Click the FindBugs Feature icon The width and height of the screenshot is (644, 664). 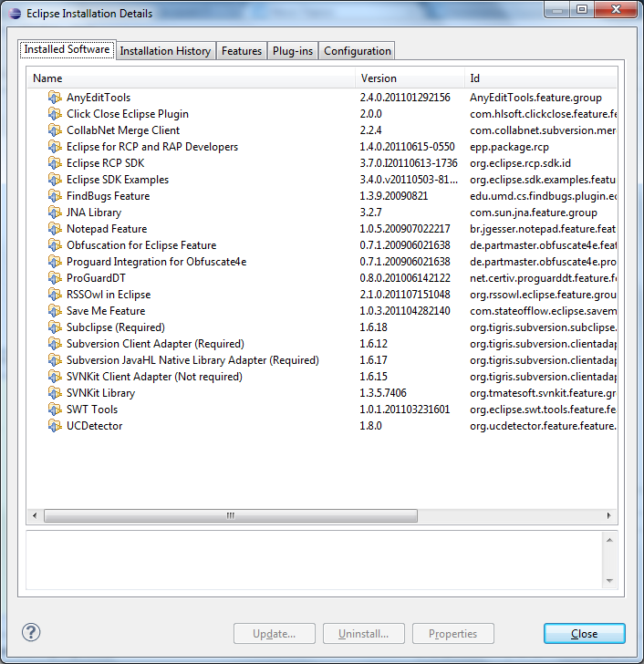pos(54,196)
